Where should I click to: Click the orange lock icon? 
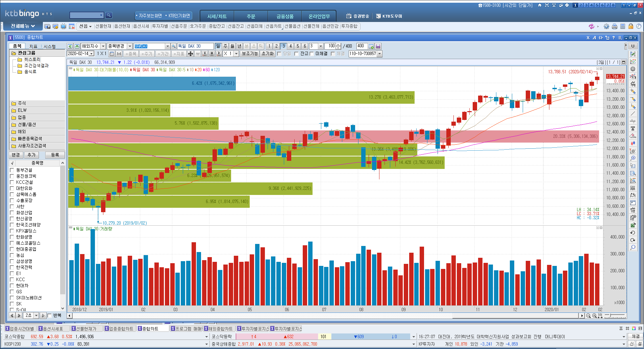pos(631,26)
